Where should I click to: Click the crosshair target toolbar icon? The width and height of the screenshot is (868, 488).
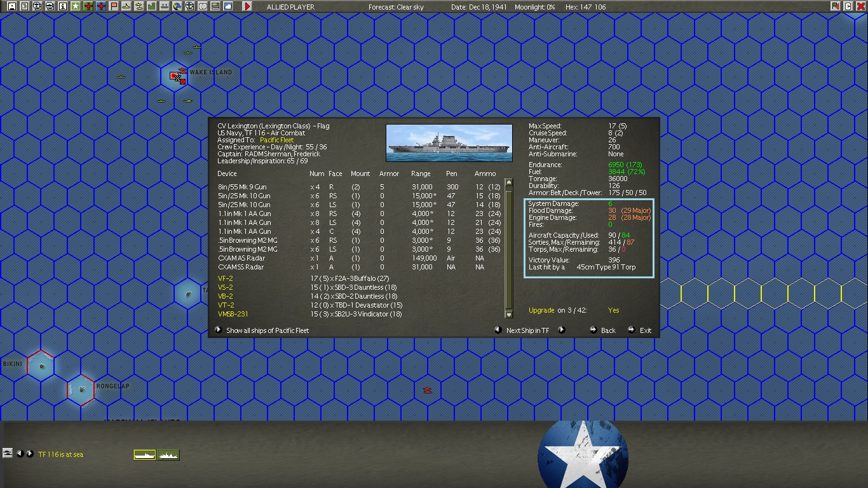(190, 6)
